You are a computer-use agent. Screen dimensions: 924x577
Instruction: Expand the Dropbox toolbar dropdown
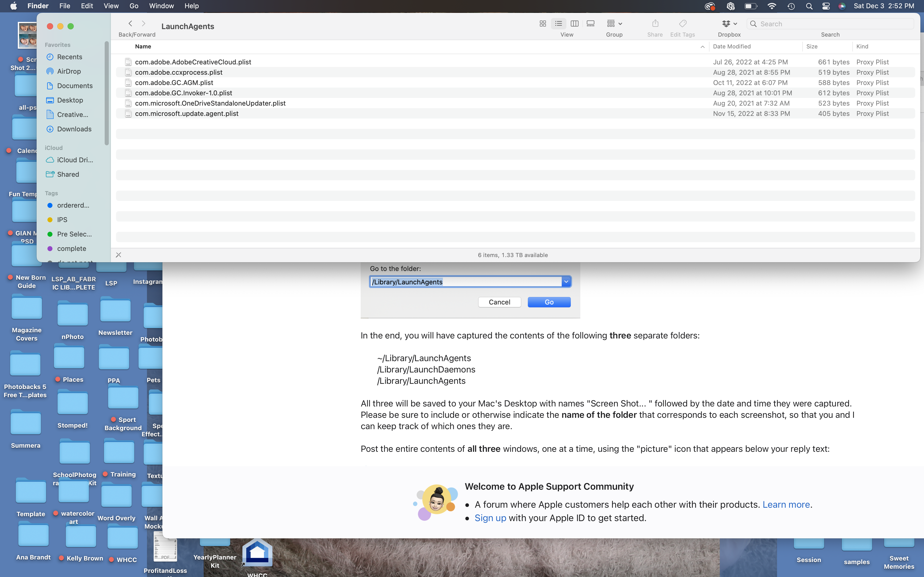coord(729,24)
